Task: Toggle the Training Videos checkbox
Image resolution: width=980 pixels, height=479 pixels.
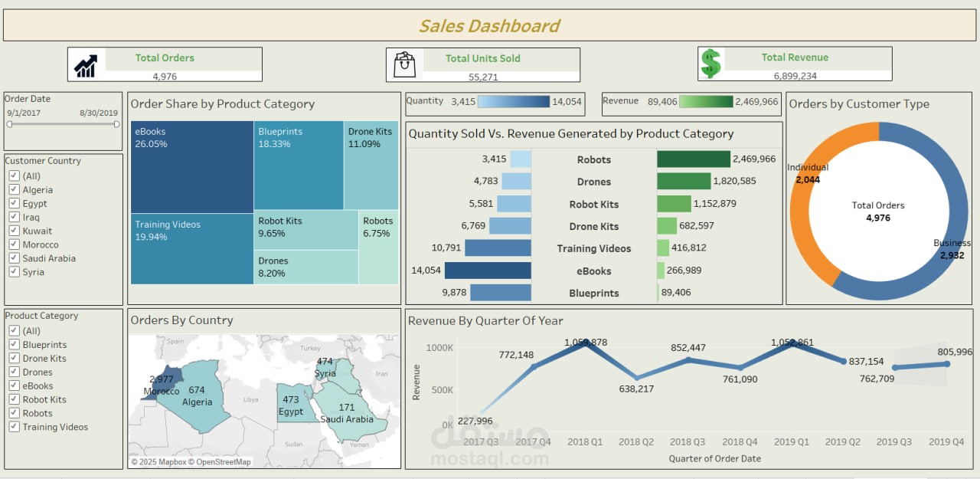Action: pos(14,427)
